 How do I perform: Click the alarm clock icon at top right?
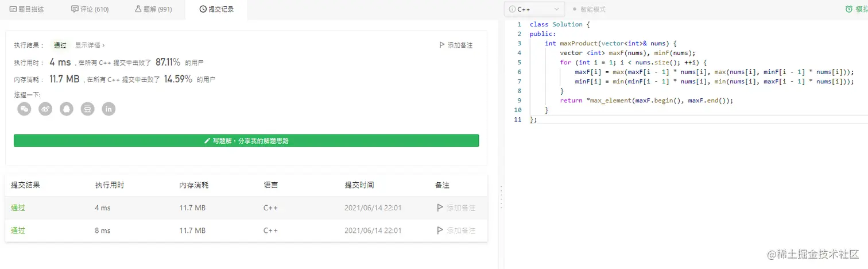(x=848, y=9)
